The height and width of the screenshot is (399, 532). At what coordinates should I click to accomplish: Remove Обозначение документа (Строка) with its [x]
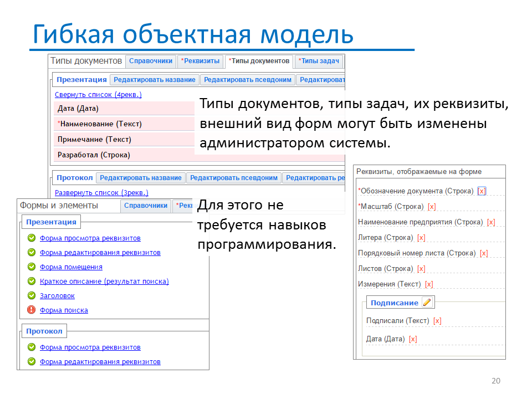[482, 191]
